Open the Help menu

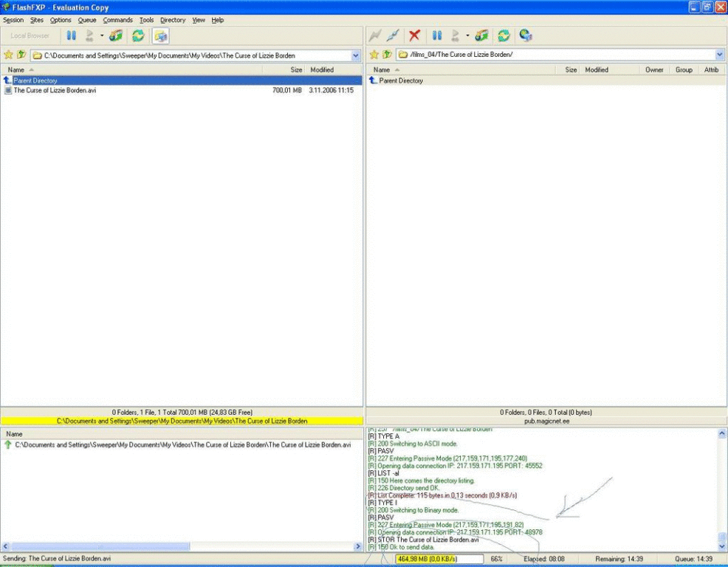(x=218, y=20)
